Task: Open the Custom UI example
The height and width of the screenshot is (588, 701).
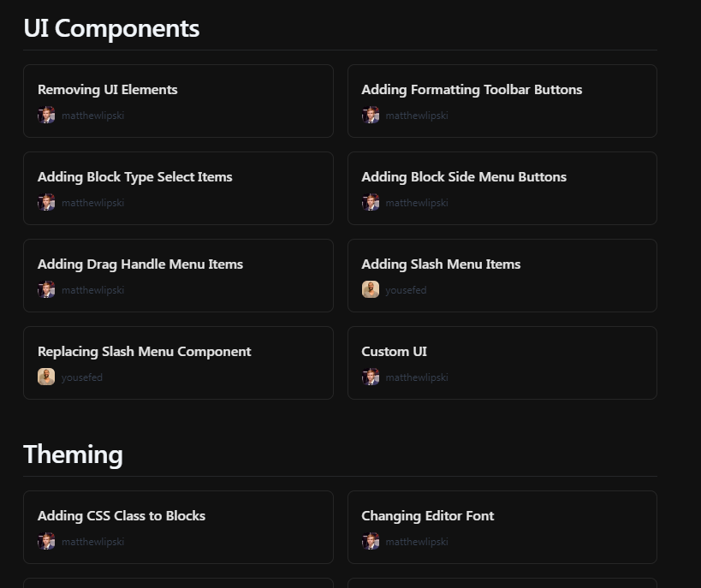Action: coord(502,363)
